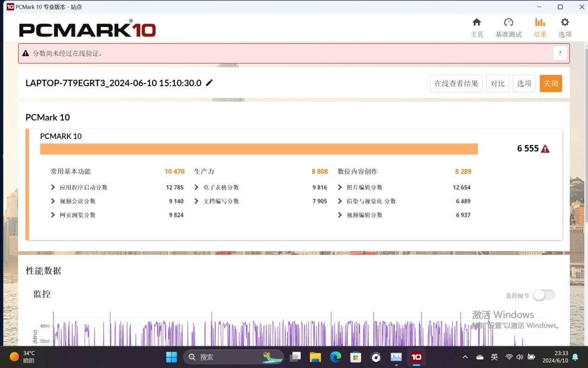Toggle the 监控细节 switch
Viewport: 588px width, 368px height.
(x=543, y=295)
